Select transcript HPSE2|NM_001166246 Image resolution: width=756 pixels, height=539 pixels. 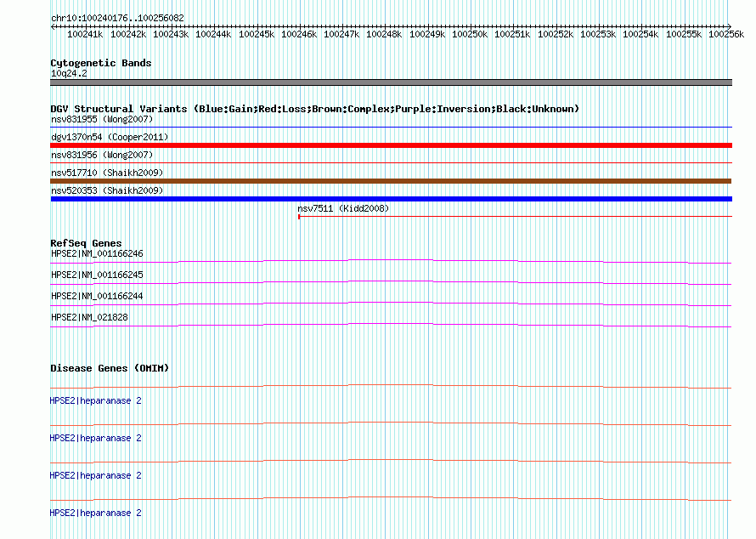point(97,254)
